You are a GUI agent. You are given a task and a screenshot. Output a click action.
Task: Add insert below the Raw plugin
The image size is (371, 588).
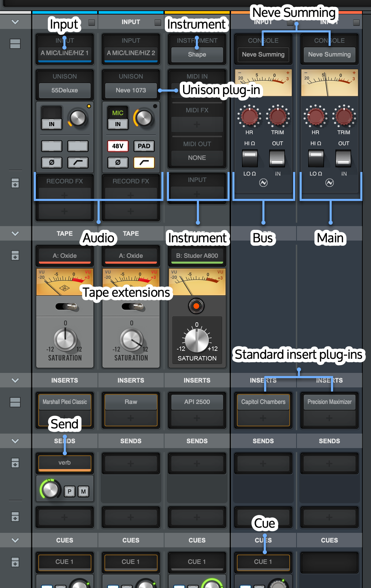tap(131, 418)
